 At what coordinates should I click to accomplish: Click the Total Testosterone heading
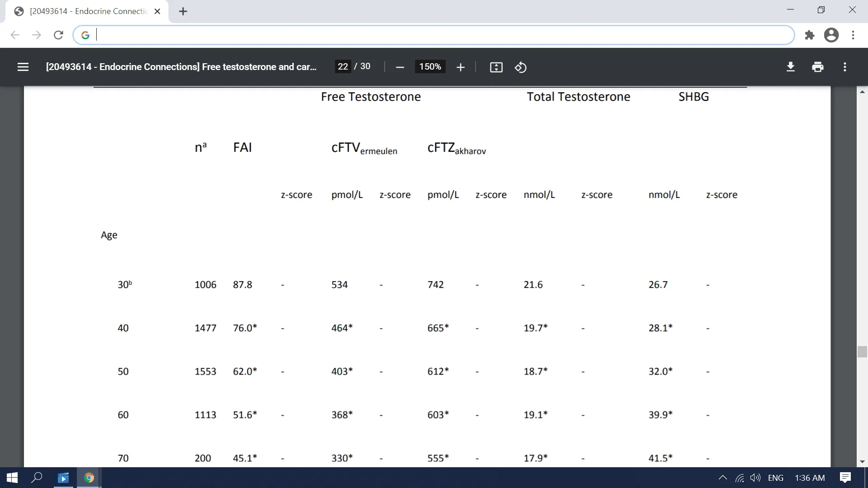[x=578, y=97]
